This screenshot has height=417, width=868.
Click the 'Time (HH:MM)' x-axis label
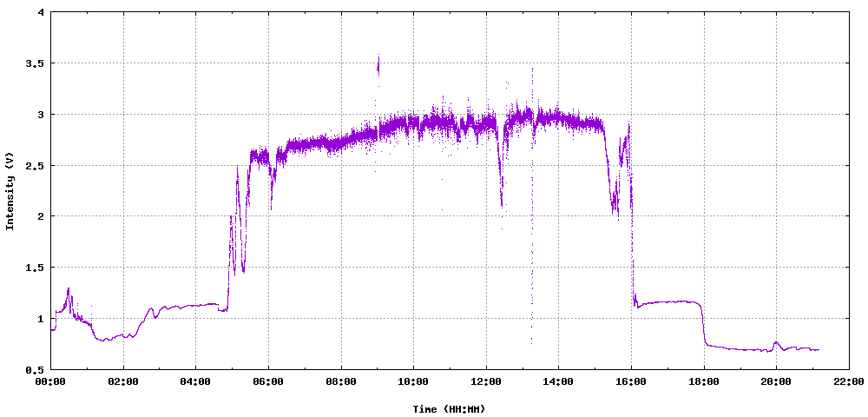click(x=449, y=409)
